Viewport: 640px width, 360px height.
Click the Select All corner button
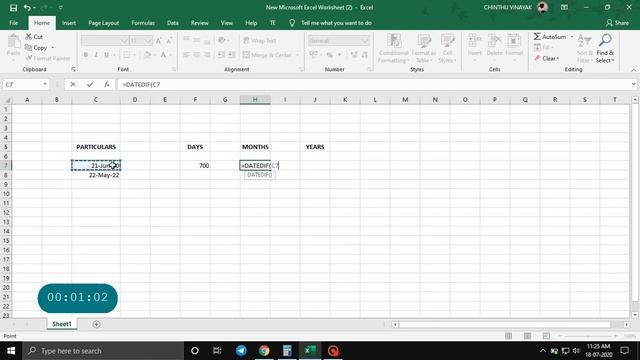click(x=6, y=100)
